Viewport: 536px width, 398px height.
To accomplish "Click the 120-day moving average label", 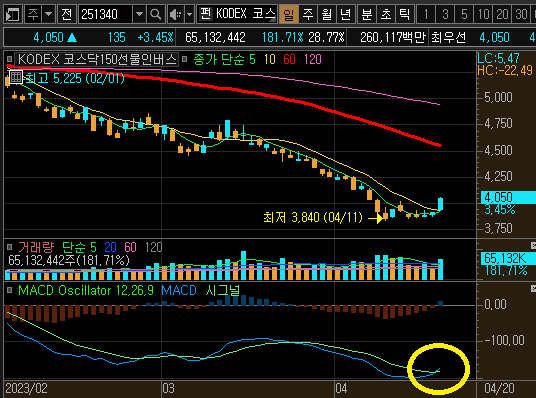I will click(x=313, y=59).
